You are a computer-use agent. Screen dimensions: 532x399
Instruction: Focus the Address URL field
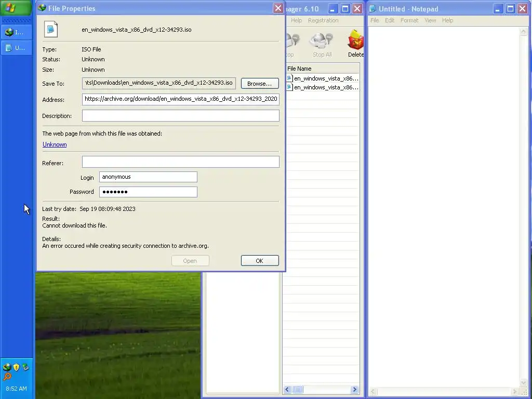180,99
